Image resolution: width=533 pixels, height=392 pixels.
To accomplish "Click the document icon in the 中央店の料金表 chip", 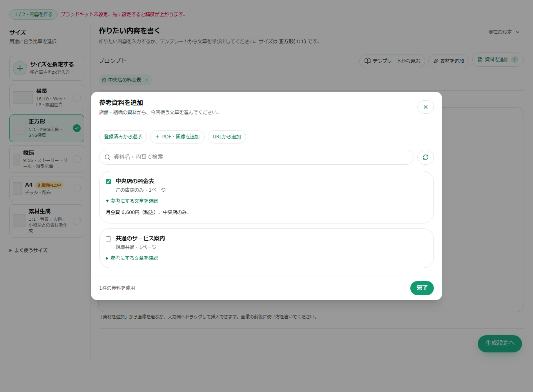I will point(104,80).
